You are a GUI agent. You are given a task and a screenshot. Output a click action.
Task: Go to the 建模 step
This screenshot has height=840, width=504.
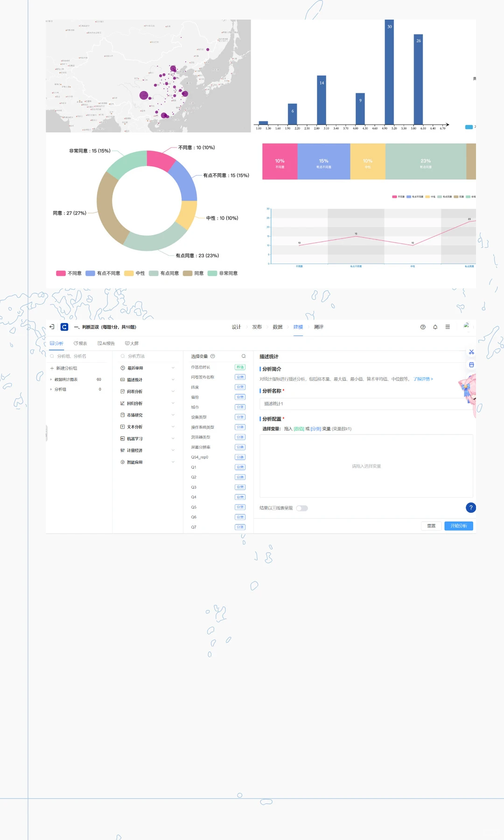pos(298,327)
